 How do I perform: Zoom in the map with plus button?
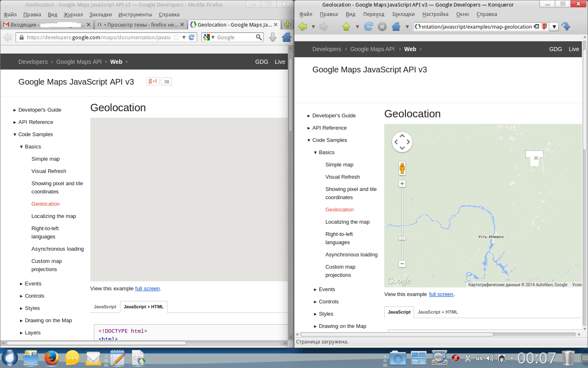point(402,184)
